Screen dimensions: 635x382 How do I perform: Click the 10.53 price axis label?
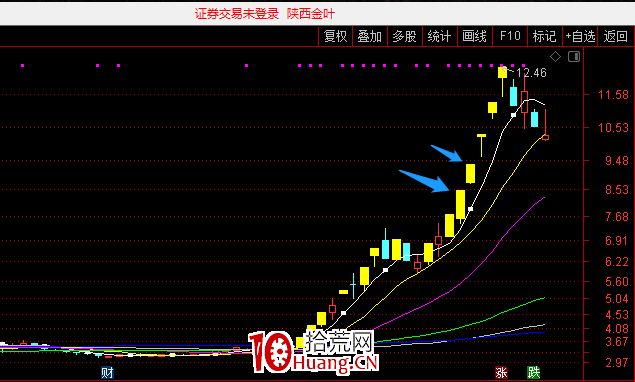pyautogui.click(x=614, y=128)
